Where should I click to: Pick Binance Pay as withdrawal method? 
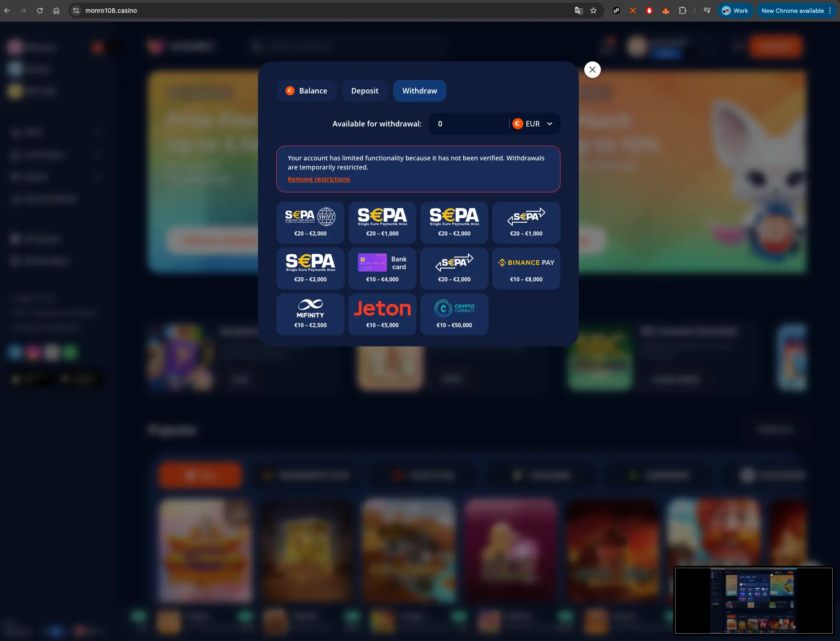[526, 268]
